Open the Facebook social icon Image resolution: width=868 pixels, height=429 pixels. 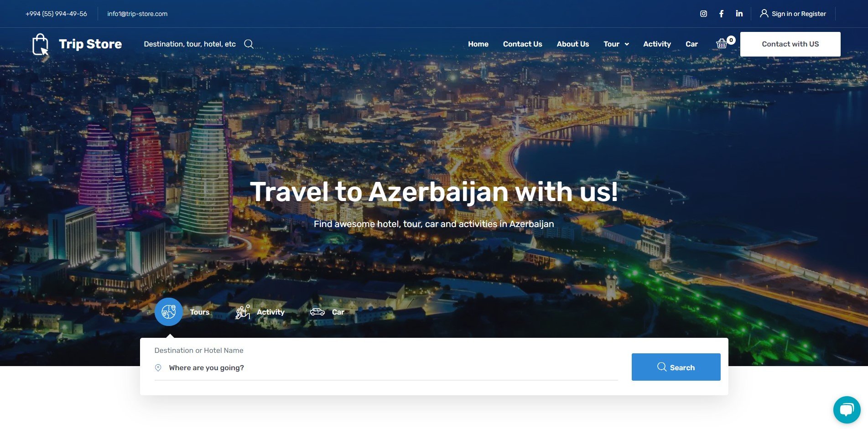[x=721, y=14]
